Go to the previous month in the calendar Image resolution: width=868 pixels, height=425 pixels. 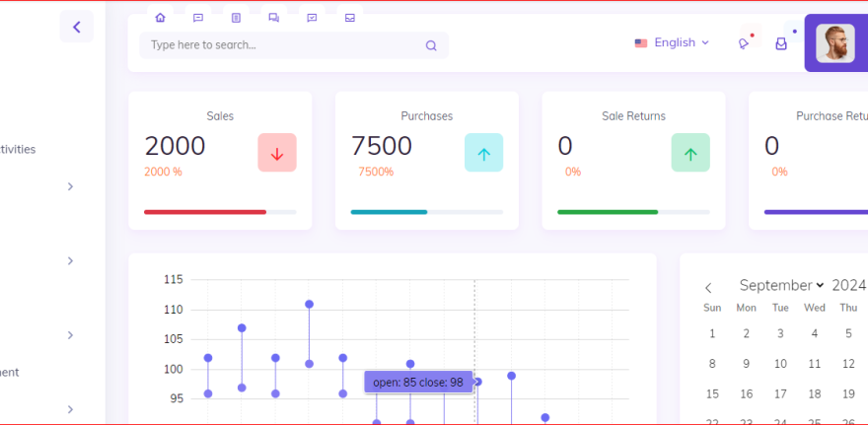pyautogui.click(x=707, y=287)
